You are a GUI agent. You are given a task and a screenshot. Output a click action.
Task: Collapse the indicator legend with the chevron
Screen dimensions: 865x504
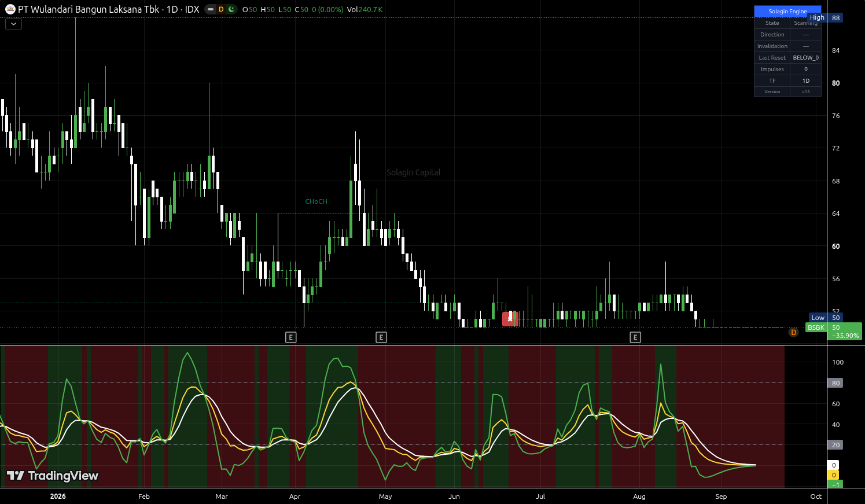tap(13, 24)
